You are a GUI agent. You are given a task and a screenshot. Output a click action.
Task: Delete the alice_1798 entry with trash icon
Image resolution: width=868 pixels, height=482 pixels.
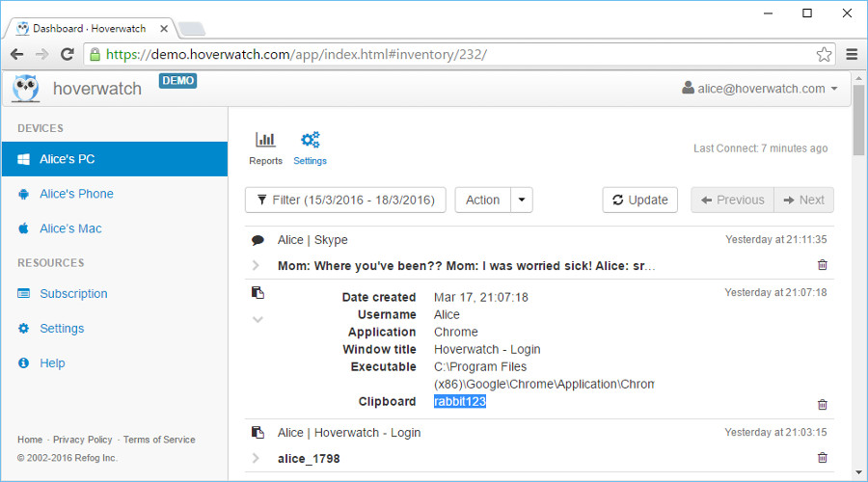point(822,458)
